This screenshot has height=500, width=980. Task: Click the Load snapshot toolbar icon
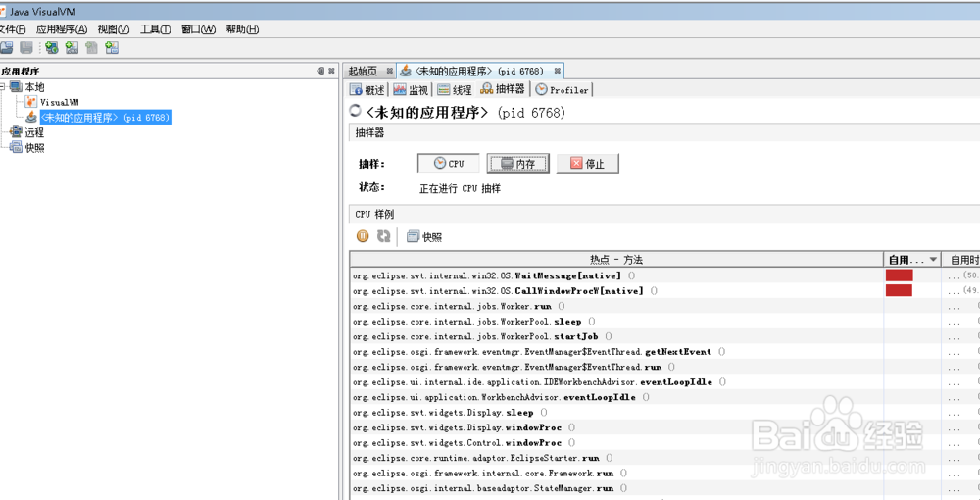pyautogui.click(x=6, y=47)
